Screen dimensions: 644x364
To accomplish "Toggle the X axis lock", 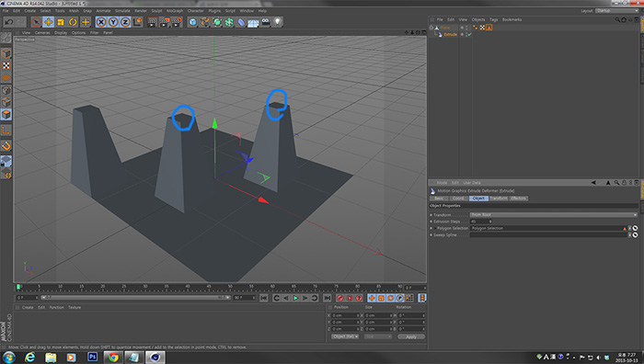I will [x=101, y=22].
